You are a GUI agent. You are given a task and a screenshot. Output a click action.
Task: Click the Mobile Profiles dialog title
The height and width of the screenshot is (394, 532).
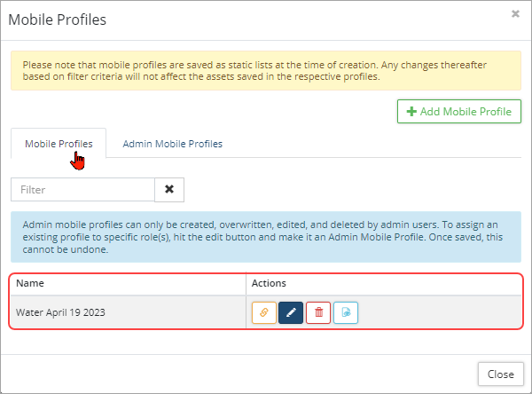click(59, 18)
